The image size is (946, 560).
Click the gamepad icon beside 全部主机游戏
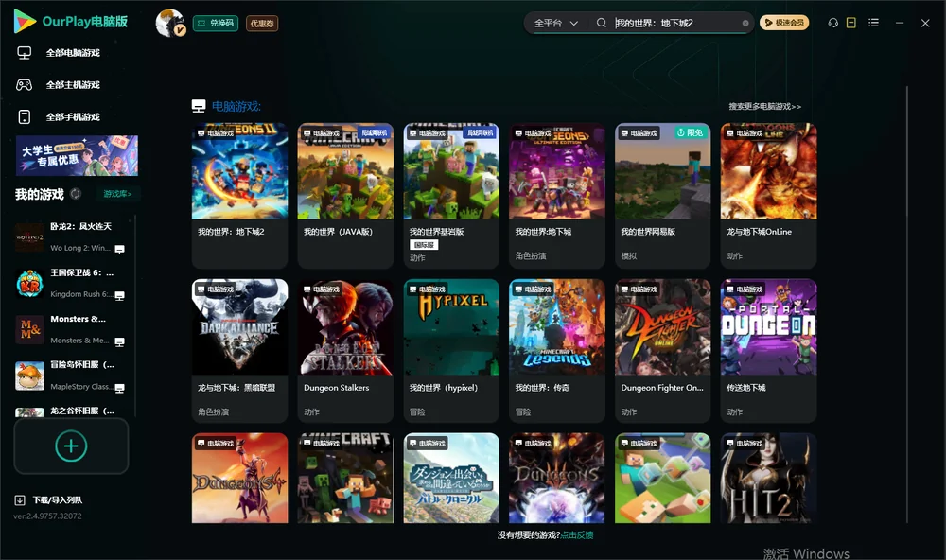click(x=25, y=85)
